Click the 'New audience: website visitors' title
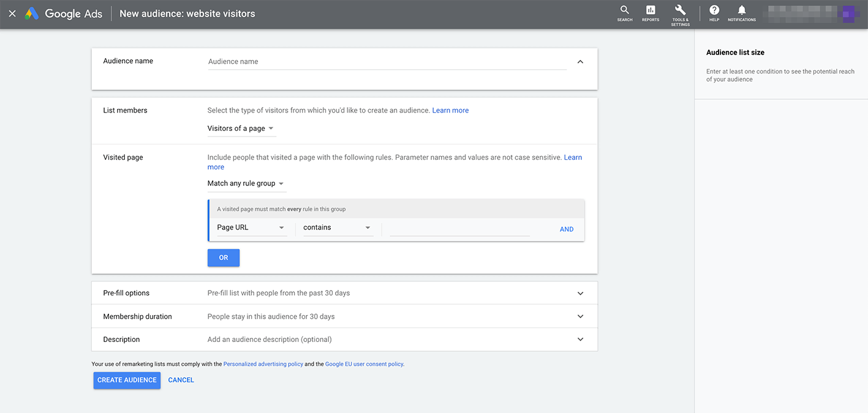Screen dimensions: 868x413 pyautogui.click(x=187, y=13)
